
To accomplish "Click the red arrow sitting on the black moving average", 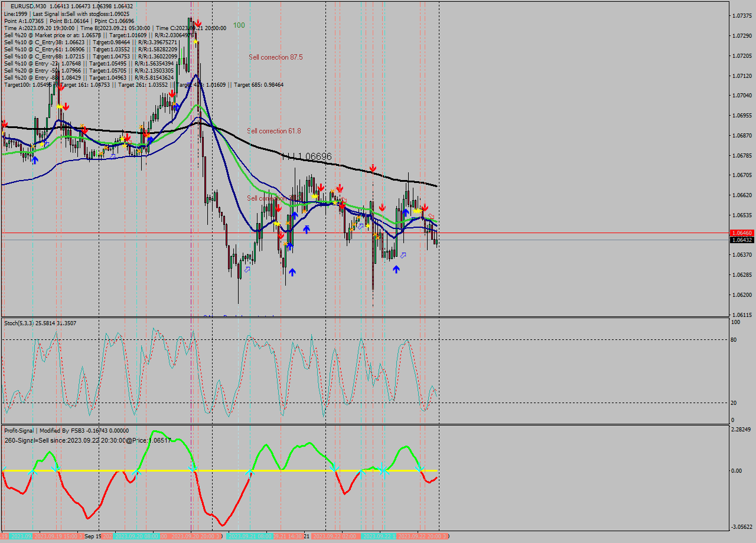I will coord(373,169).
